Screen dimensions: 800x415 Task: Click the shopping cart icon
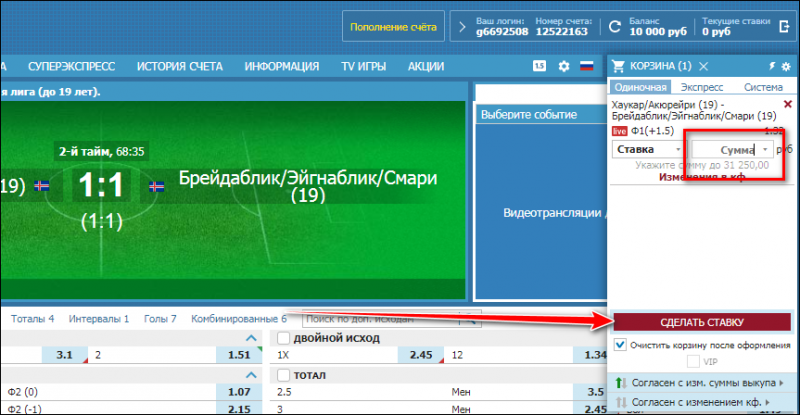[618, 66]
